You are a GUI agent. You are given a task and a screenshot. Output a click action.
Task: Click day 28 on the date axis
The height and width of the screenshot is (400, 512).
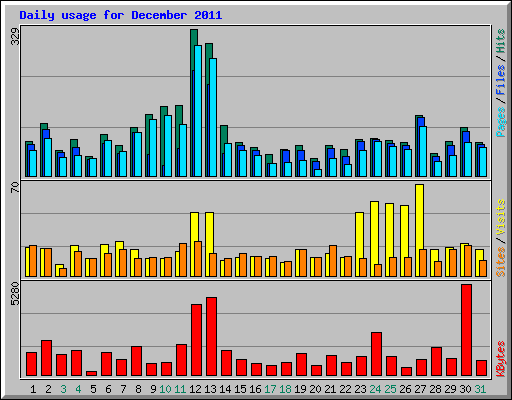tap(435, 389)
